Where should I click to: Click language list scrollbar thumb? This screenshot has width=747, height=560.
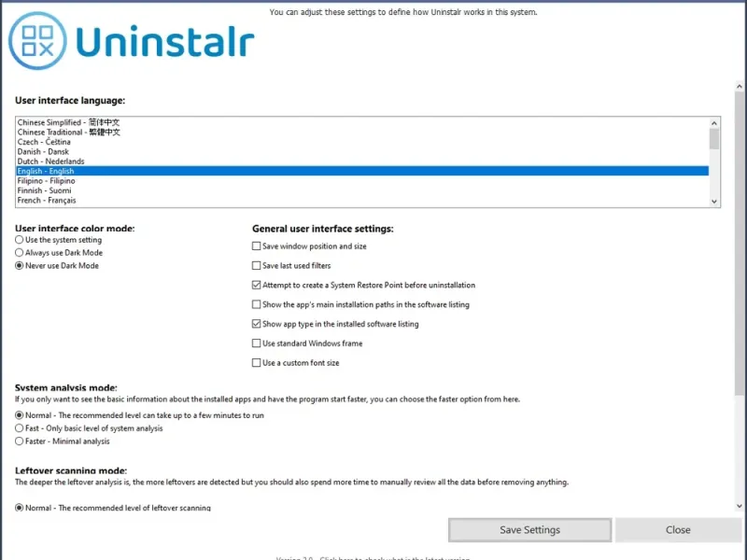(x=714, y=139)
